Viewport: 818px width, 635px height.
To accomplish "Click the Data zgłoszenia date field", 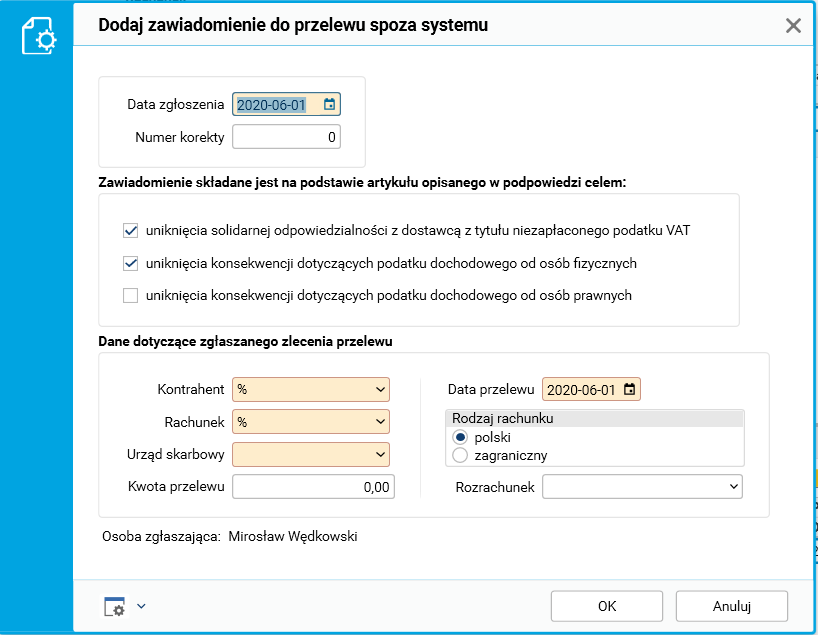I will pyautogui.click(x=274, y=104).
